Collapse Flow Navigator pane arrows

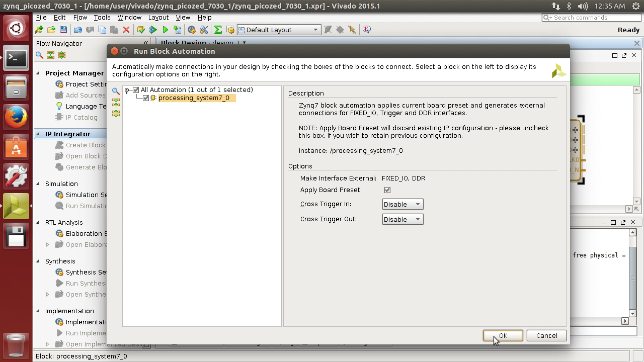click(146, 43)
